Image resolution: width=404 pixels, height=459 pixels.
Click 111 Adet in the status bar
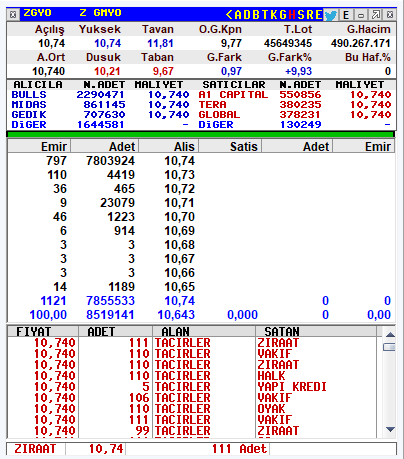click(239, 449)
